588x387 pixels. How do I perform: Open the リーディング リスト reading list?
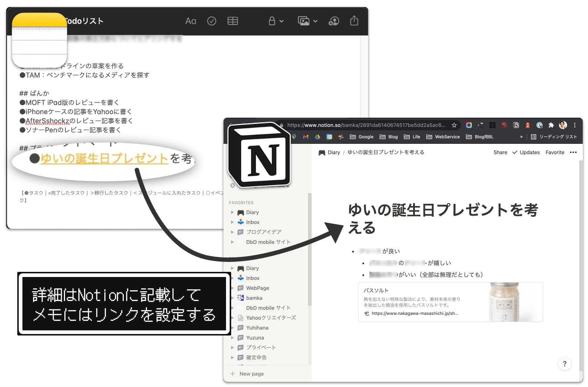[x=554, y=137]
